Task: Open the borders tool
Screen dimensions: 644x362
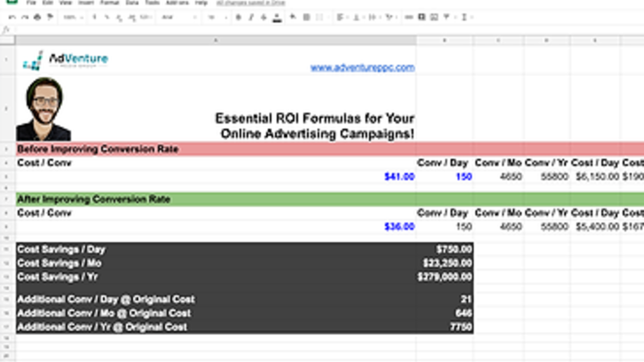Action: pos(306,17)
